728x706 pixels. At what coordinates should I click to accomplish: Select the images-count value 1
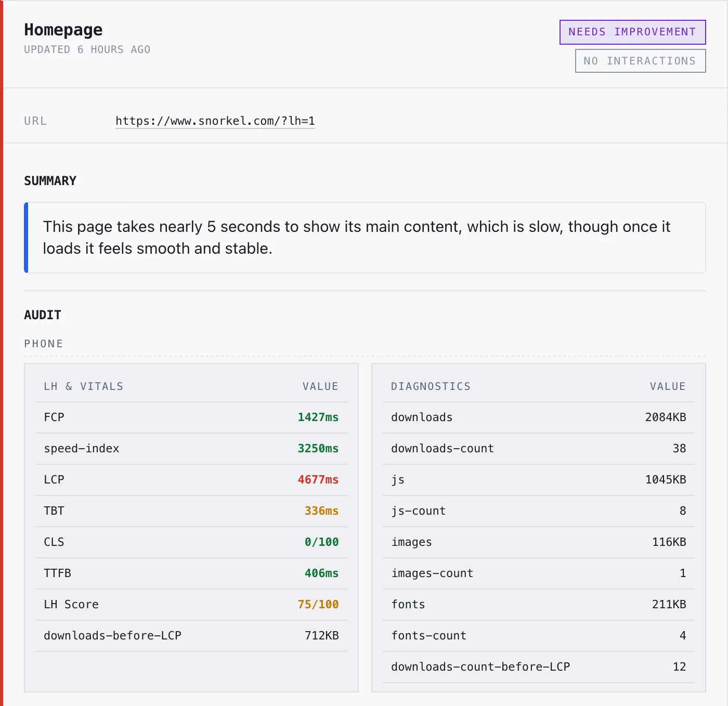pyautogui.click(x=683, y=573)
